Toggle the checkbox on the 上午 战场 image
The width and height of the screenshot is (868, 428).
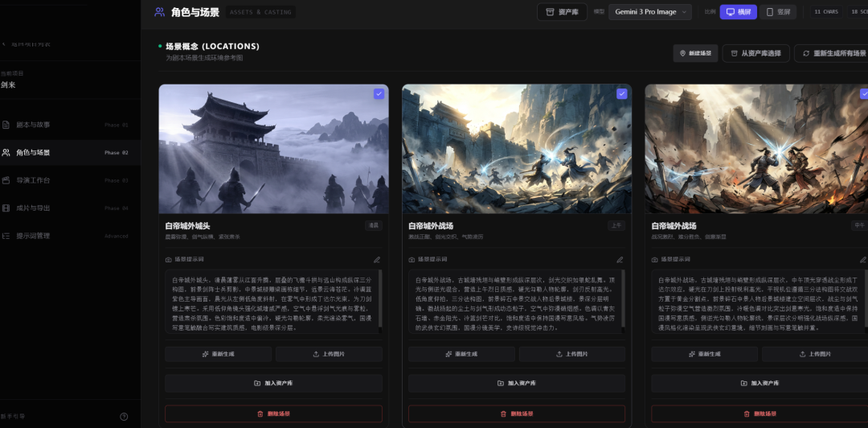[621, 93]
